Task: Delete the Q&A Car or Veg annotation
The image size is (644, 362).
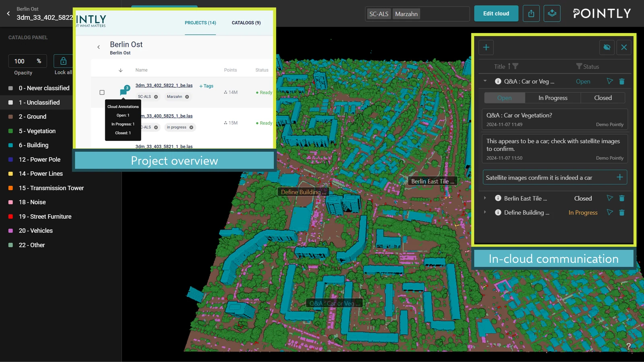Action: tap(622, 81)
